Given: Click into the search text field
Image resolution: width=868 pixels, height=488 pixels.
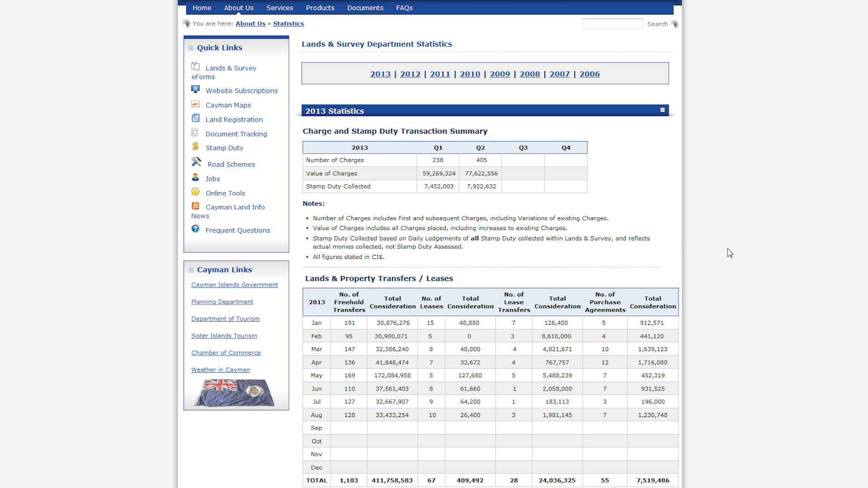Looking at the screenshot, I should pos(613,23).
